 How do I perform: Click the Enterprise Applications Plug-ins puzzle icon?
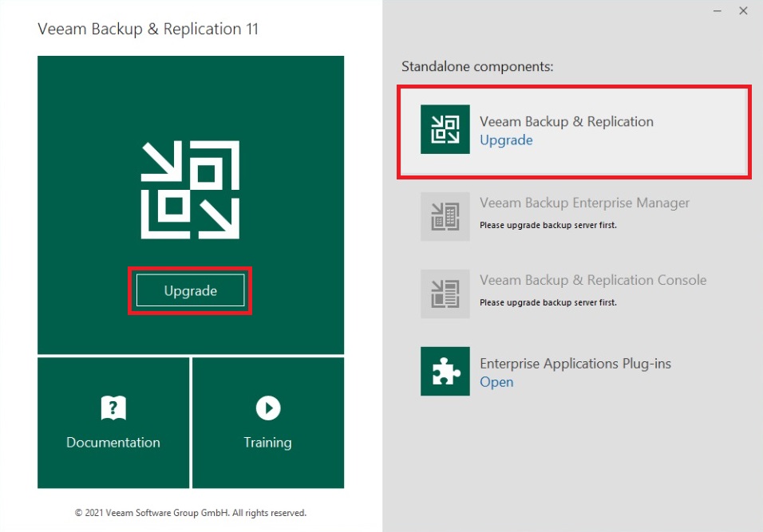pyautogui.click(x=445, y=371)
